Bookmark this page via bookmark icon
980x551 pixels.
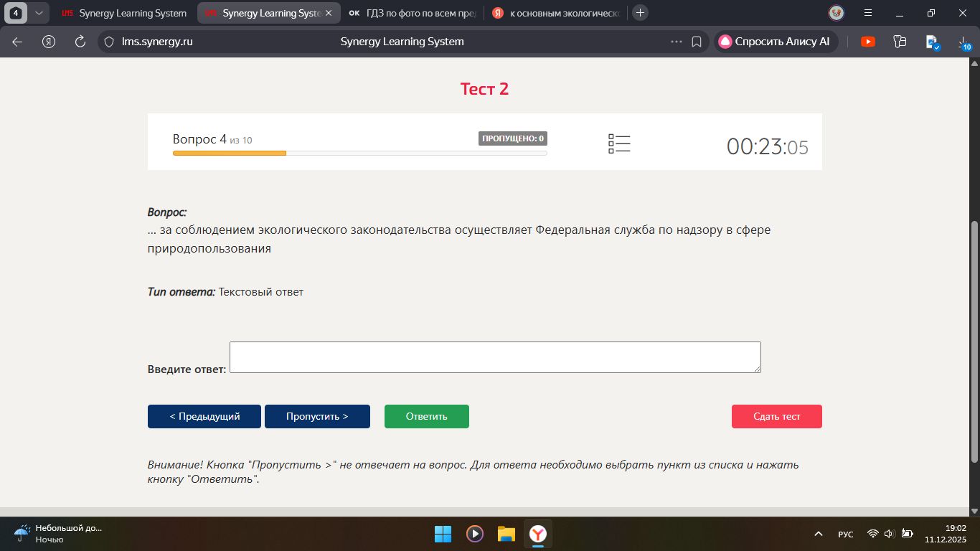coord(696,42)
